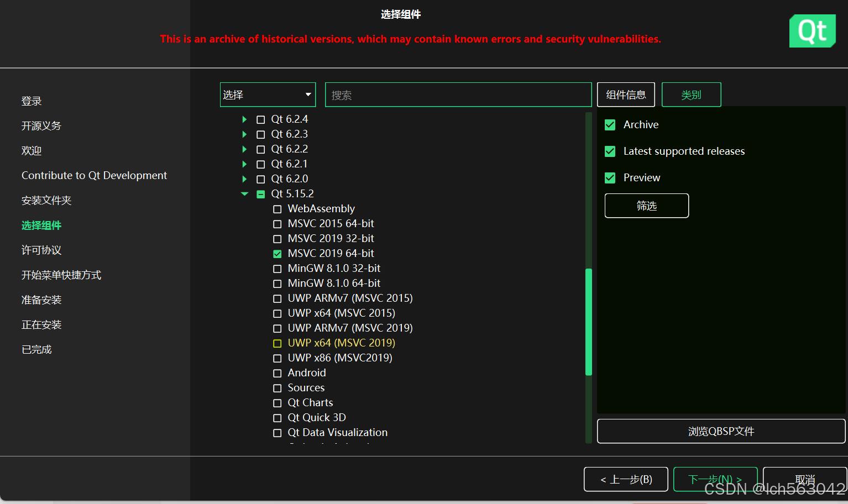Tick the Qt 6.2.4 checkbox
The image size is (848, 504).
pos(261,119)
